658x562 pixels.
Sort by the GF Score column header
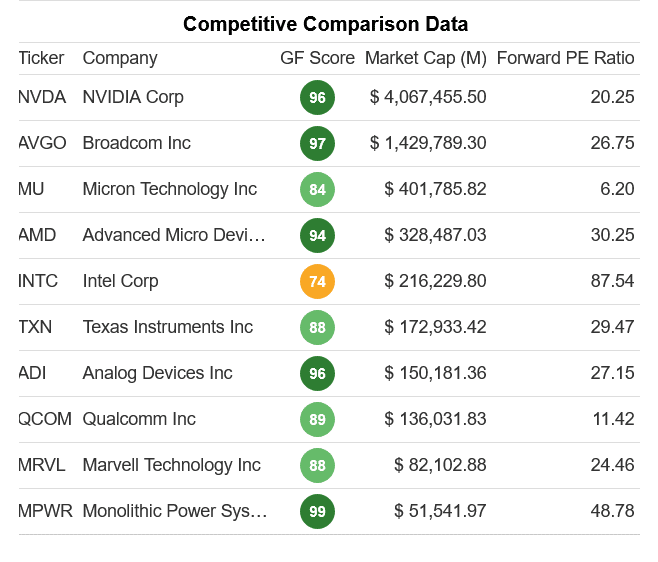pos(317,58)
